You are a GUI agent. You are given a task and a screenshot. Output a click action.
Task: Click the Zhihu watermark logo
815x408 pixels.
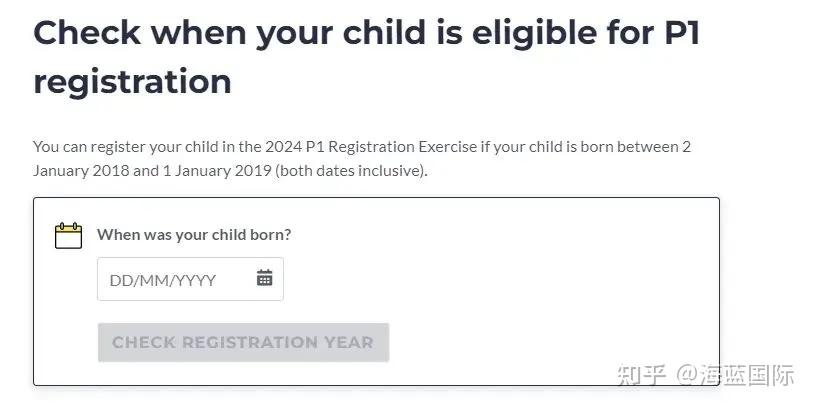point(640,376)
